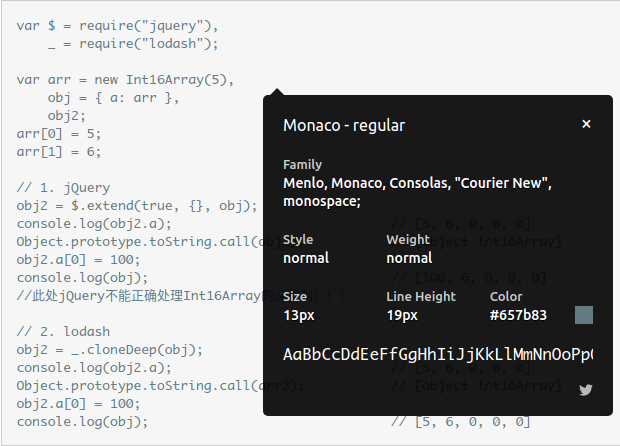Click the #657b83 color hex text
The height and width of the screenshot is (446, 620).
pyautogui.click(x=518, y=315)
